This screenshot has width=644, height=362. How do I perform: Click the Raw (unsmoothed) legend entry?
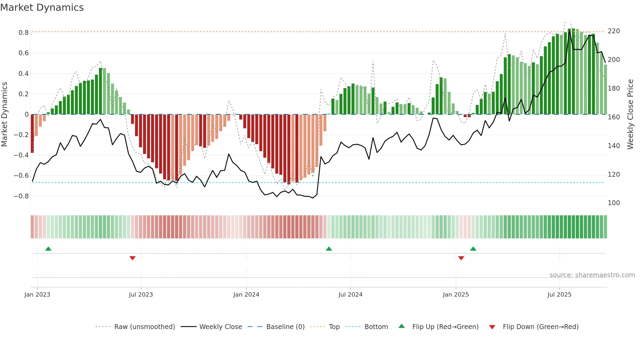point(135,327)
